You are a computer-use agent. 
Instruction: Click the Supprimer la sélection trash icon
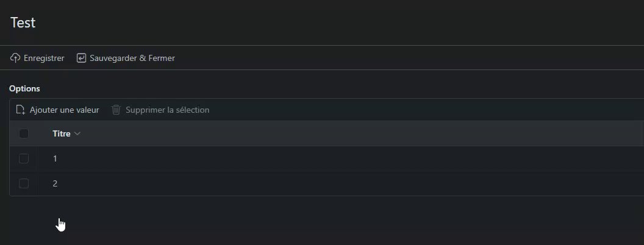[x=116, y=110]
